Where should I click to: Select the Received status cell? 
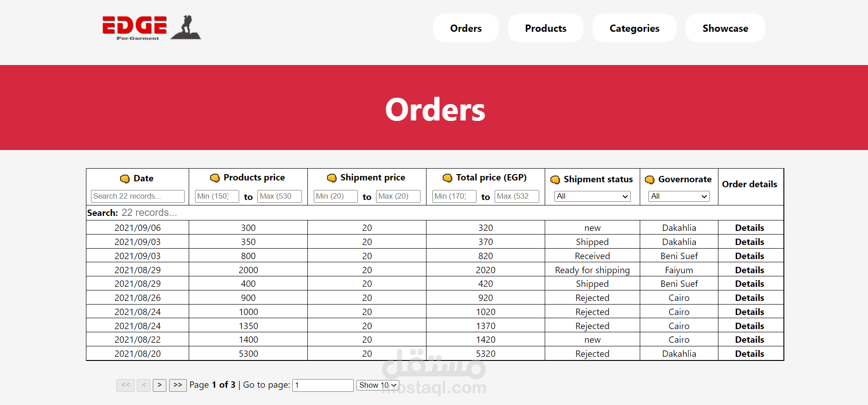click(592, 256)
